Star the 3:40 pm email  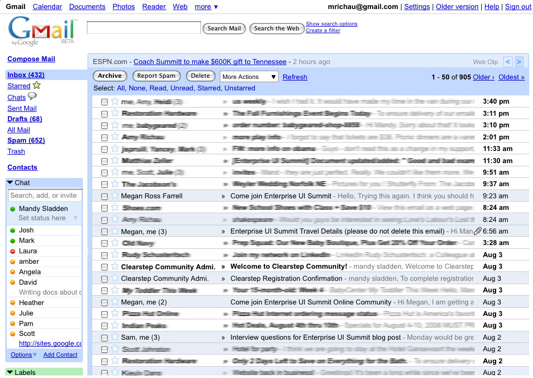(115, 101)
